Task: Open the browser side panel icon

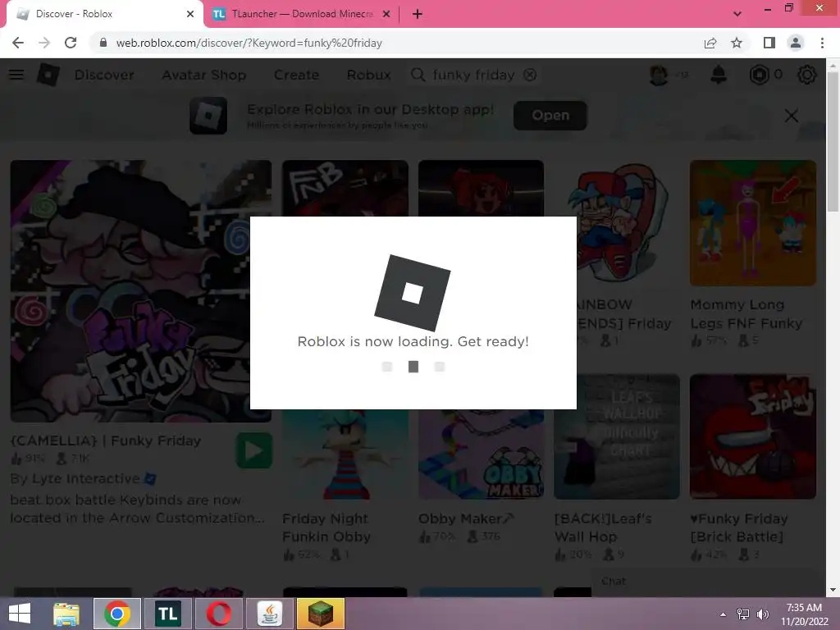Action: pos(769,43)
